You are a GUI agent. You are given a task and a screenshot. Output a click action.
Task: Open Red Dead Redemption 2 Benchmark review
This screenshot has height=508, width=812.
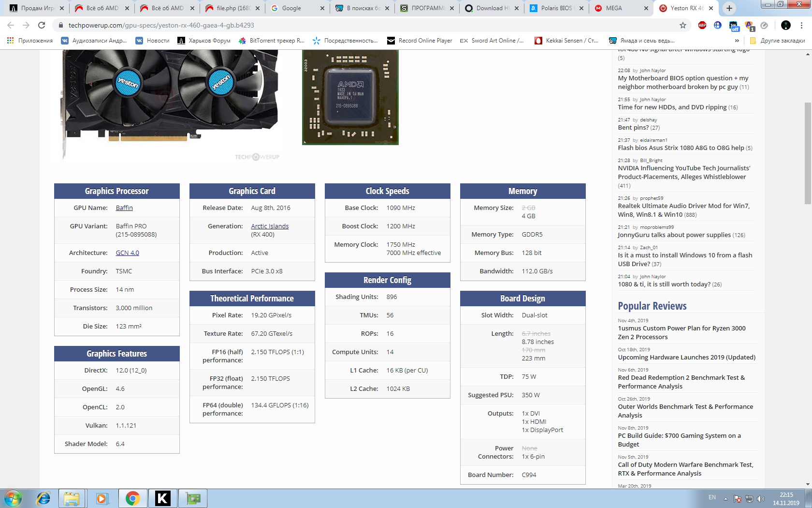point(681,382)
